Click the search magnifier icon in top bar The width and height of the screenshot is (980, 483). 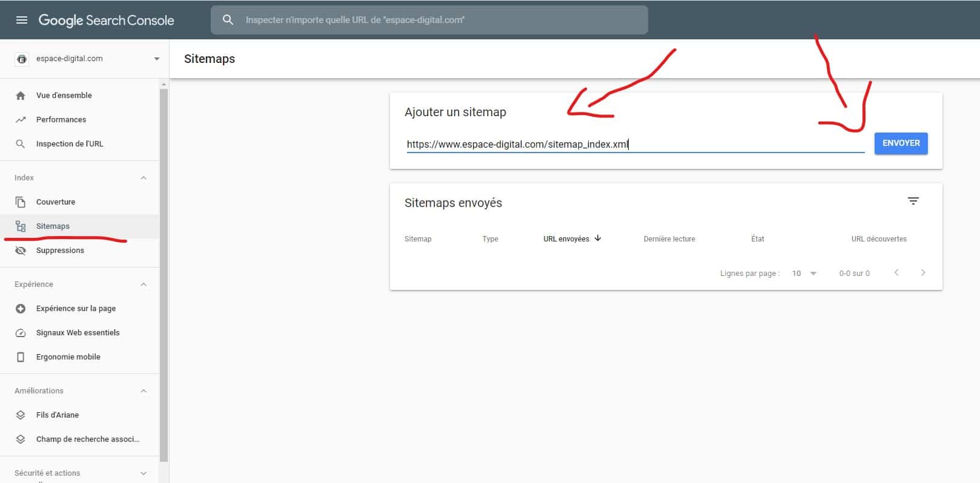tap(228, 20)
